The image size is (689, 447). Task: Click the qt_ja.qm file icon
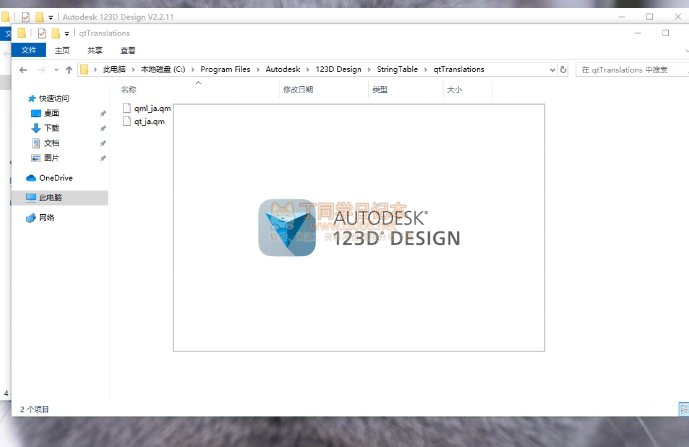tap(127, 121)
